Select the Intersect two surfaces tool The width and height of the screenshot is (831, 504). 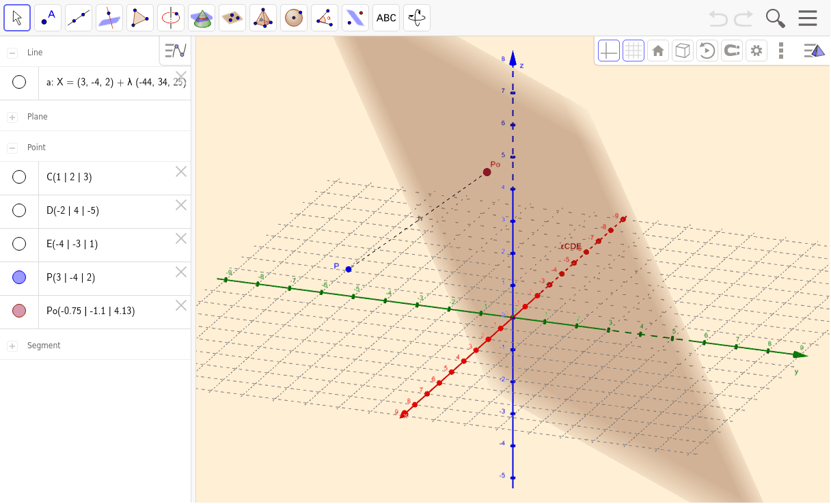pyautogui.click(x=202, y=18)
